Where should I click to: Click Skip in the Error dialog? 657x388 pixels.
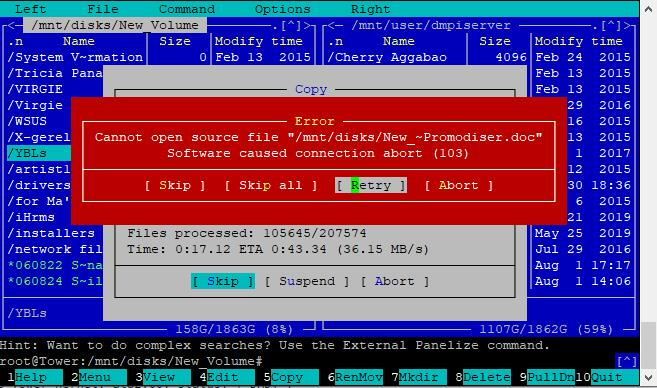(175, 185)
